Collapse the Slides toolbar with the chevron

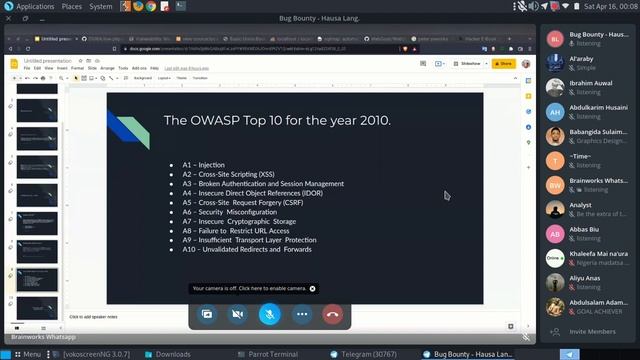pos(515,78)
